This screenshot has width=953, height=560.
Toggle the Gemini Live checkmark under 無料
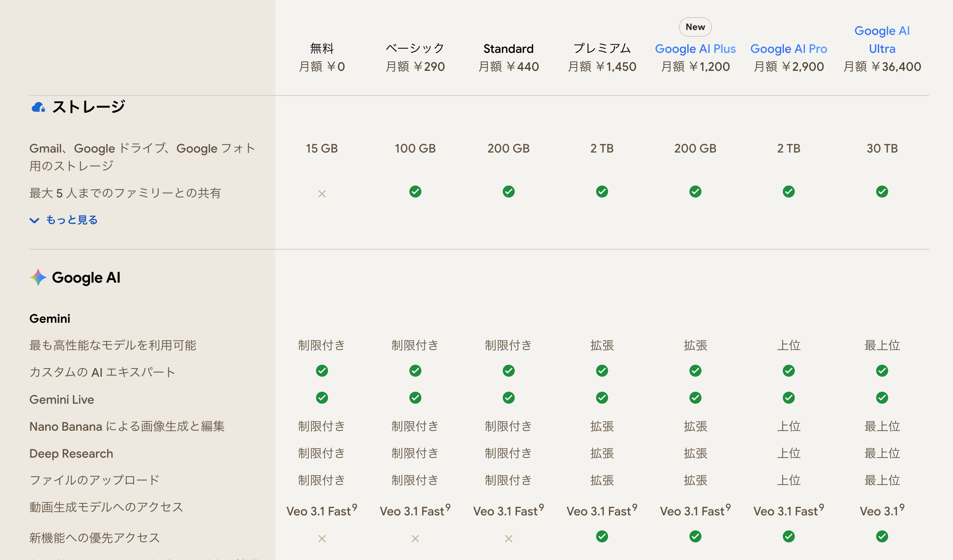(x=322, y=398)
